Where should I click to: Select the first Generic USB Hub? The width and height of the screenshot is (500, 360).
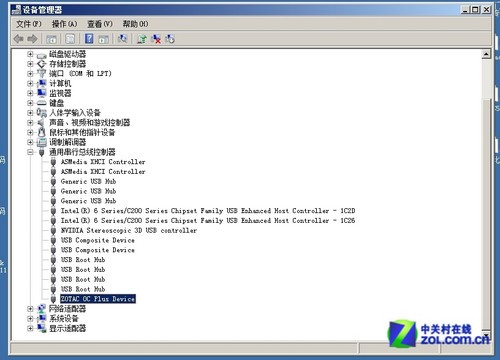coord(88,182)
